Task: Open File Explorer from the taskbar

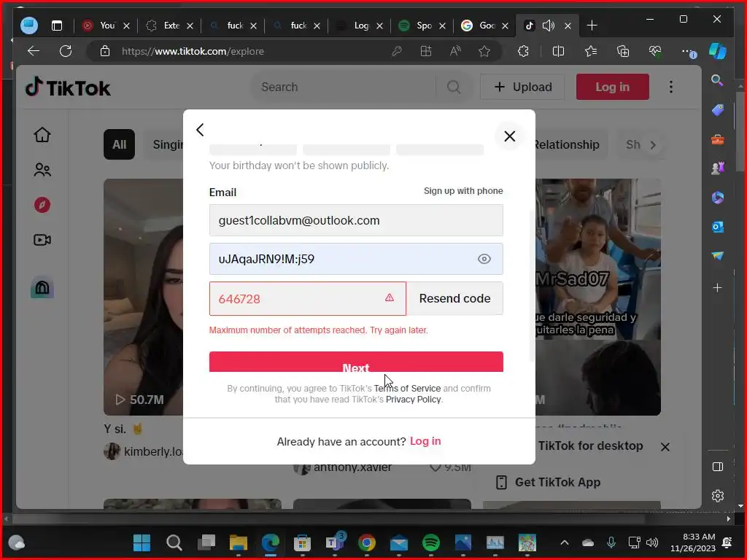Action: pyautogui.click(x=239, y=542)
